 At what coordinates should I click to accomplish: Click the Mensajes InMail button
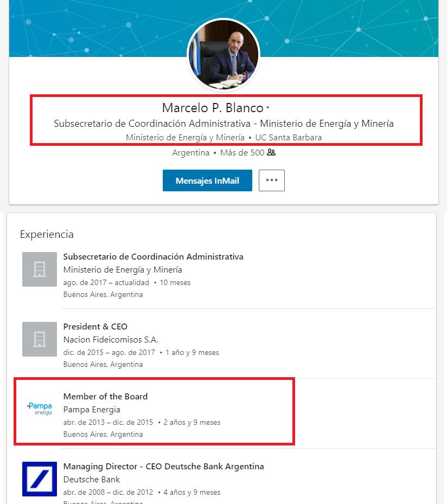point(207,180)
